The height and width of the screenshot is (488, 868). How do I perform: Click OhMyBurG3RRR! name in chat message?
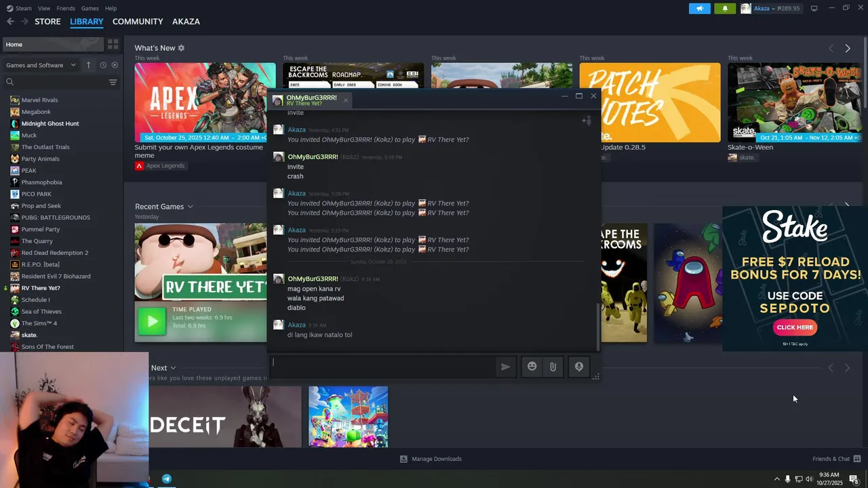[x=313, y=279]
